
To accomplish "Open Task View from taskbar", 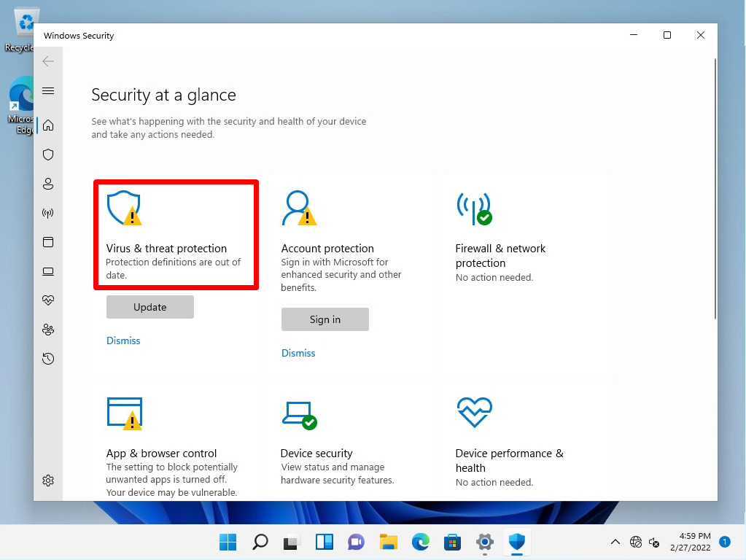I will [x=292, y=542].
